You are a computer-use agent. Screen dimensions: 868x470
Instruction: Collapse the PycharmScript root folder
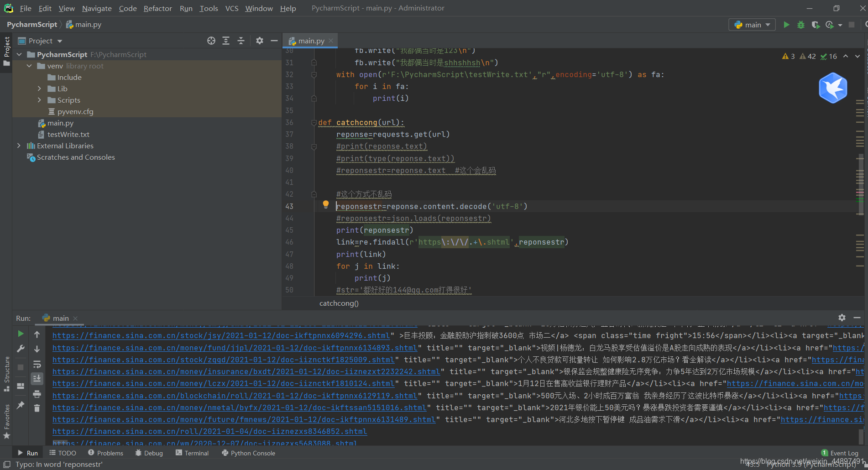(x=19, y=54)
